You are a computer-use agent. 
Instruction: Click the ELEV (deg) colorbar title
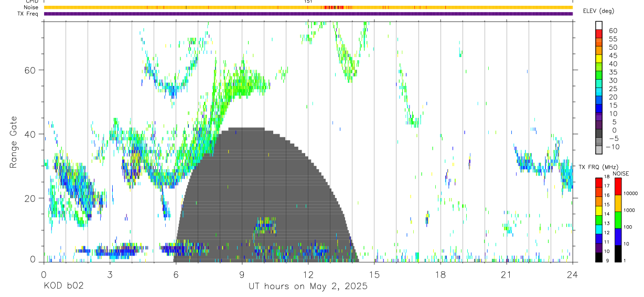click(598, 11)
